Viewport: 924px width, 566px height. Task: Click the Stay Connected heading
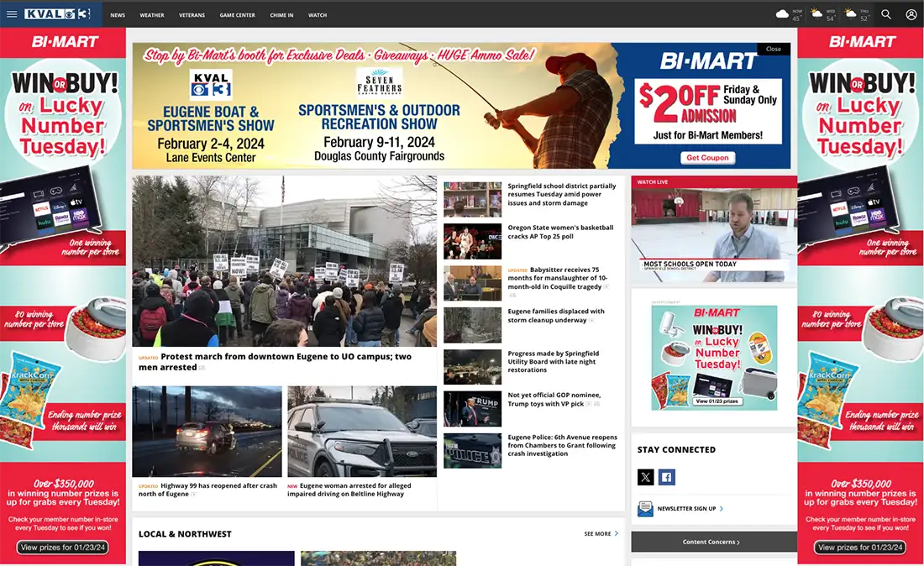676,449
